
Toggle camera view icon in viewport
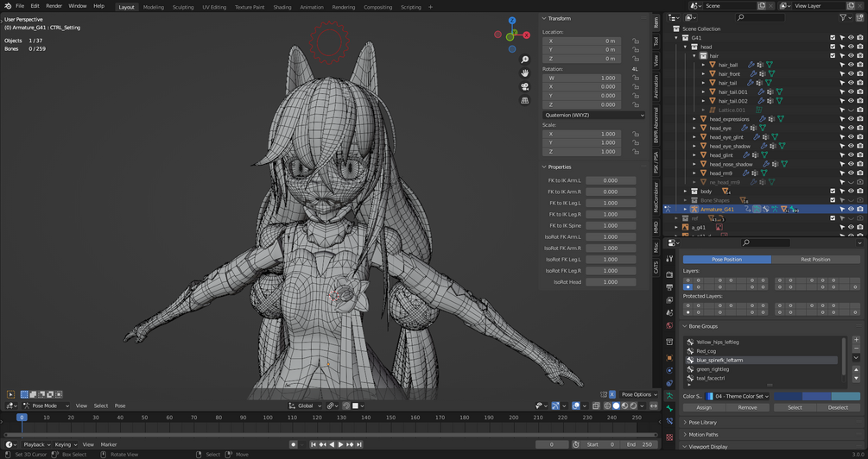525,87
